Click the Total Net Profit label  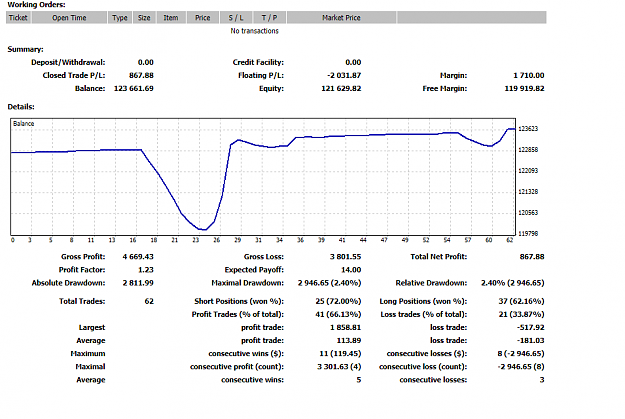point(439,257)
